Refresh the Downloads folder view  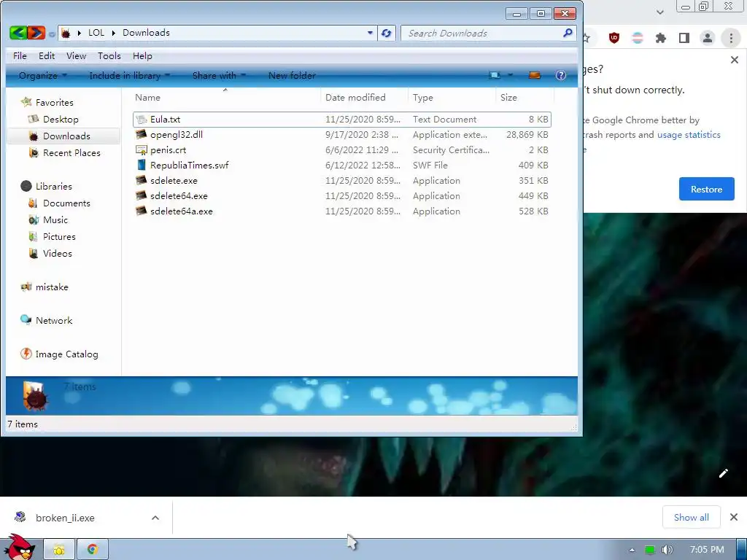pos(387,33)
